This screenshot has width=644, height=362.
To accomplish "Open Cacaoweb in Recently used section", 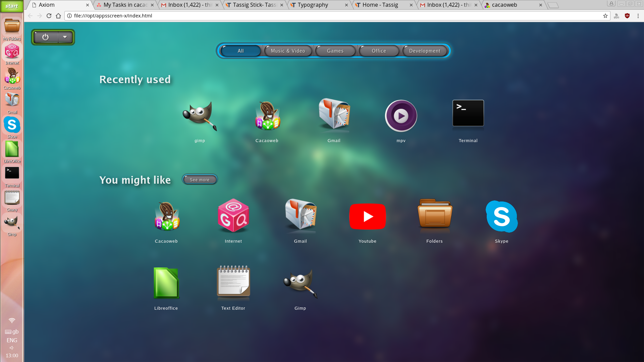I will 267,116.
